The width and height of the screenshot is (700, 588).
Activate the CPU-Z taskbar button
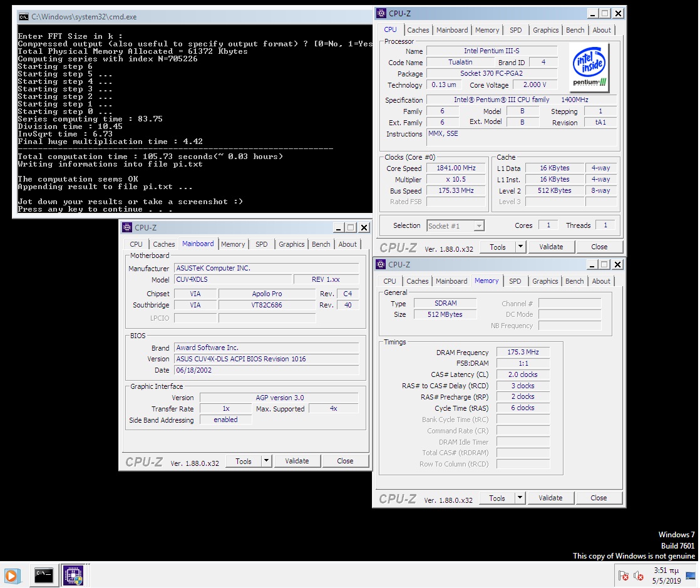73,576
